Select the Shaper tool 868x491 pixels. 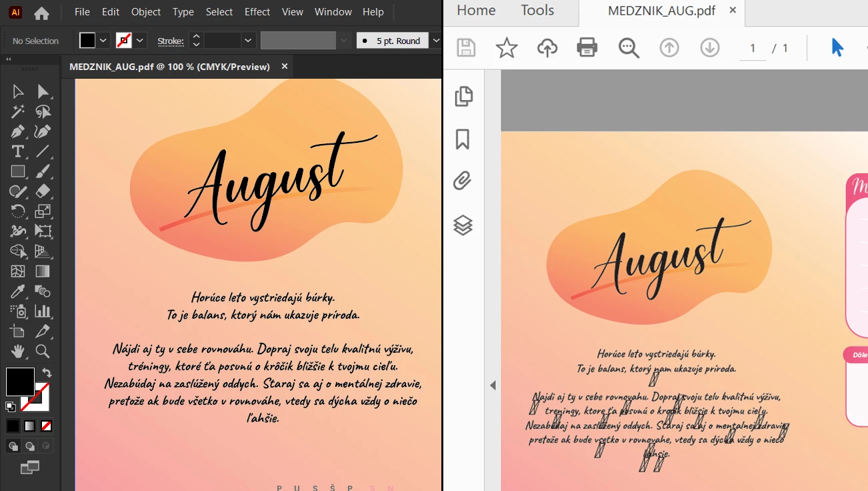tap(18, 191)
